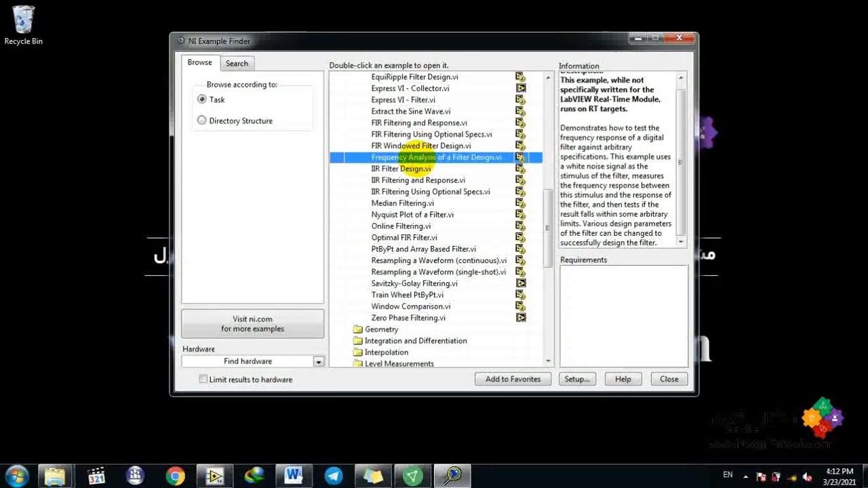Open the Find hardware dropdown
This screenshot has width=868, height=488.
[x=318, y=362]
